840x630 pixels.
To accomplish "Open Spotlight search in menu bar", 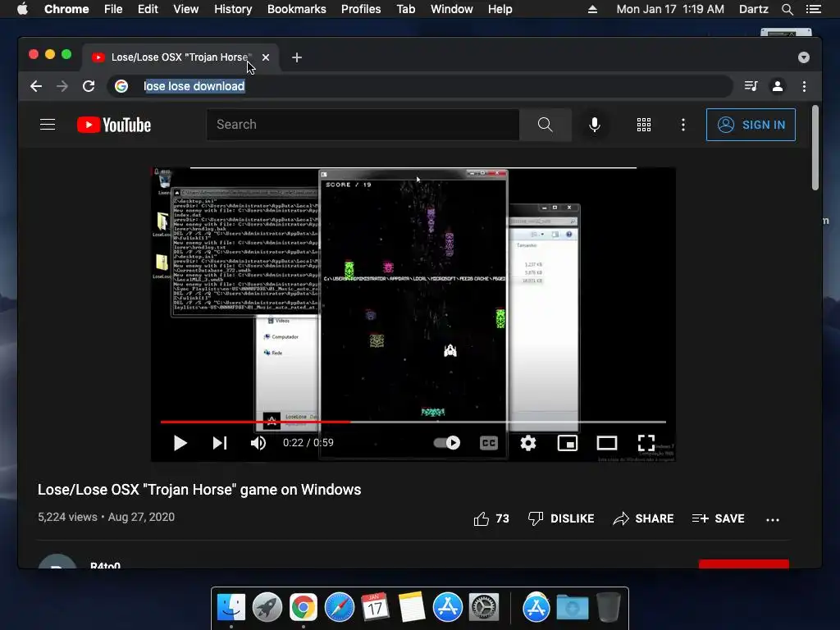I will click(787, 9).
